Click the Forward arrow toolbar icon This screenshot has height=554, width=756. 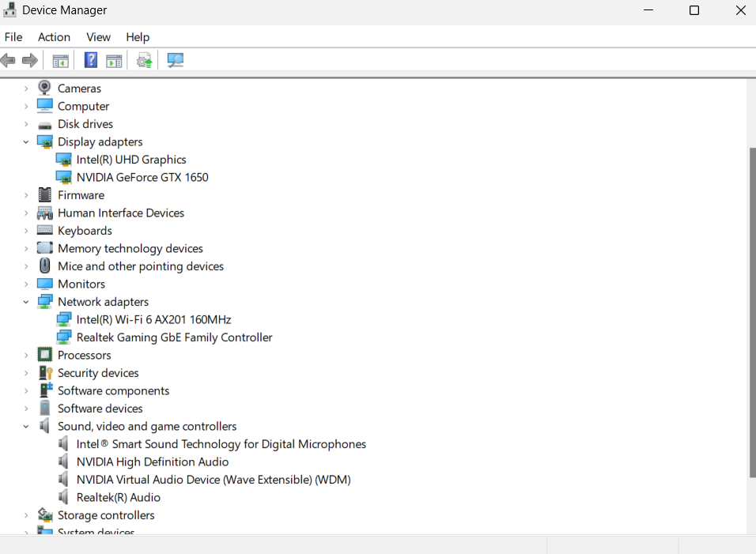[x=30, y=60]
